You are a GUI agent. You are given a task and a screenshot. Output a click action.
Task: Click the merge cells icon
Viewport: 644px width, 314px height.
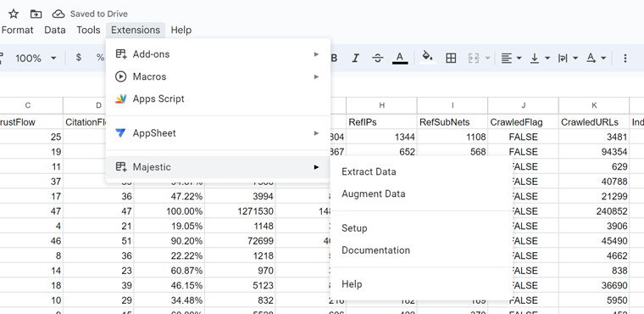click(474, 59)
